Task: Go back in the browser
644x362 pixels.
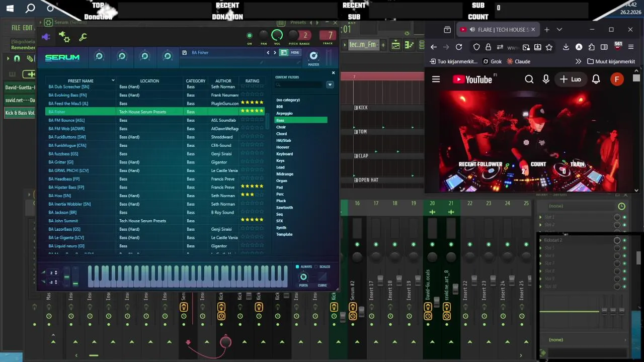Action: point(434,47)
